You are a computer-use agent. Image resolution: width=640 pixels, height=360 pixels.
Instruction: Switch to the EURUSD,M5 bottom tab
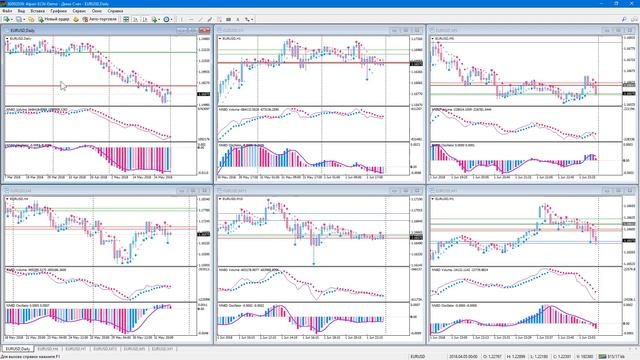(x=134, y=349)
